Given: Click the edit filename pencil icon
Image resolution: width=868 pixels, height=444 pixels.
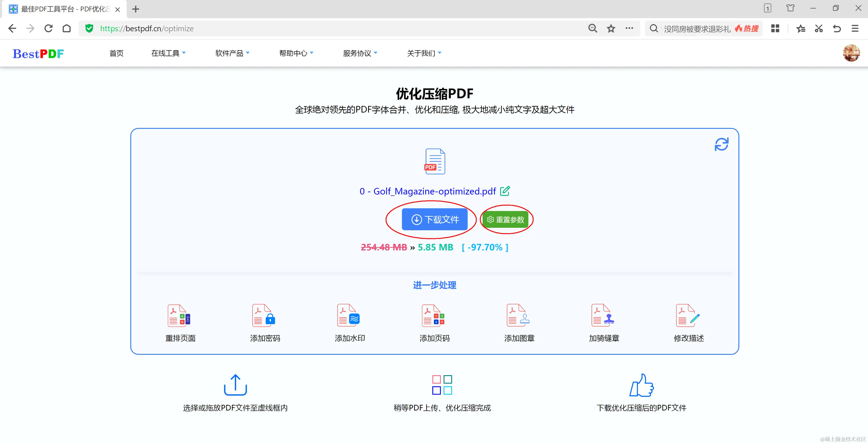Looking at the screenshot, I should pos(505,191).
